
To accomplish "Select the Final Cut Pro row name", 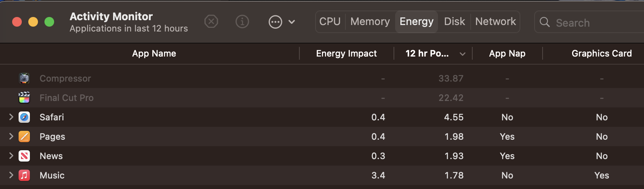I will tap(66, 98).
